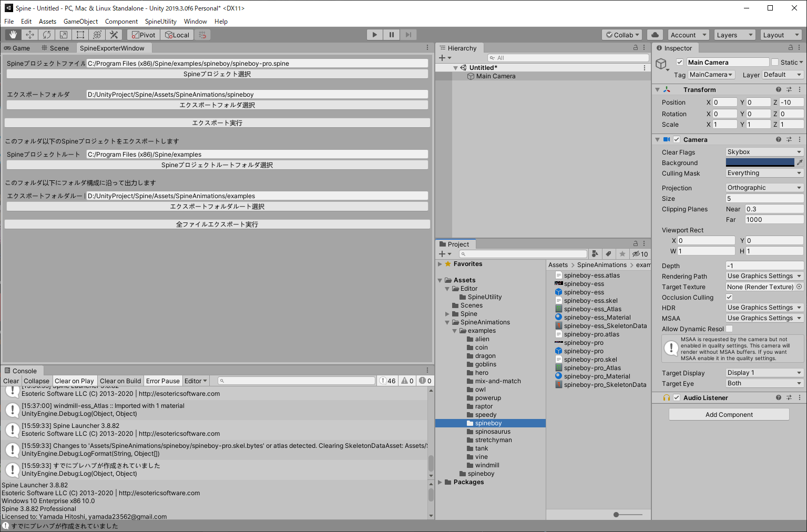Expand the Packages folder
The width and height of the screenshot is (807, 532).
tap(440, 482)
